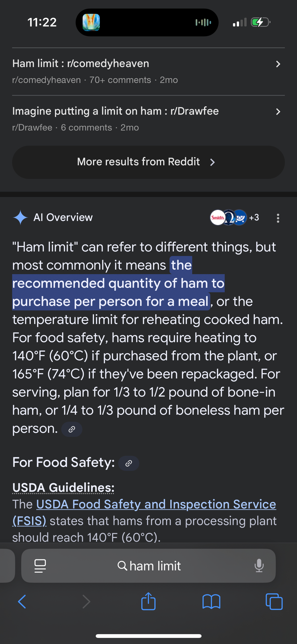Tap the link chip after "person."

tap(72, 429)
